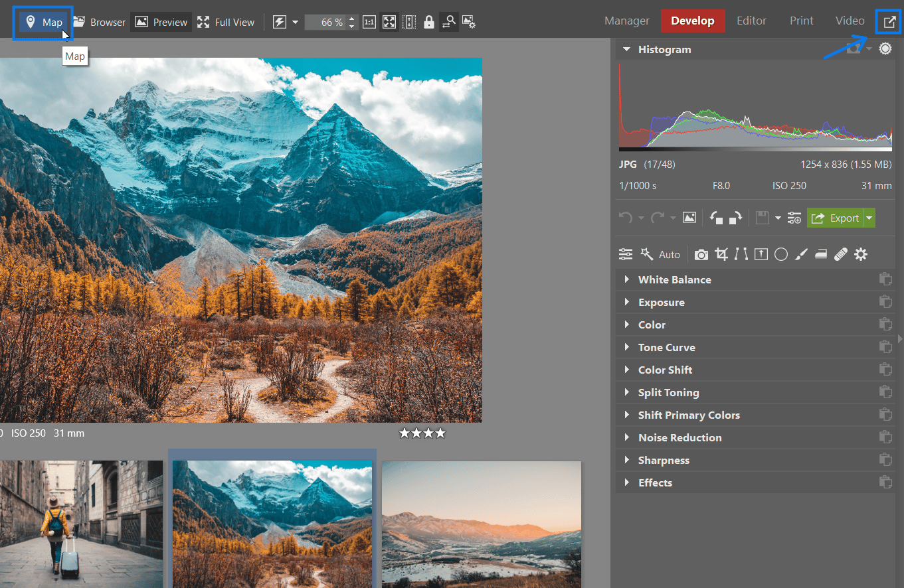
Task: Select the Radial Filter circle tool
Action: (x=781, y=254)
